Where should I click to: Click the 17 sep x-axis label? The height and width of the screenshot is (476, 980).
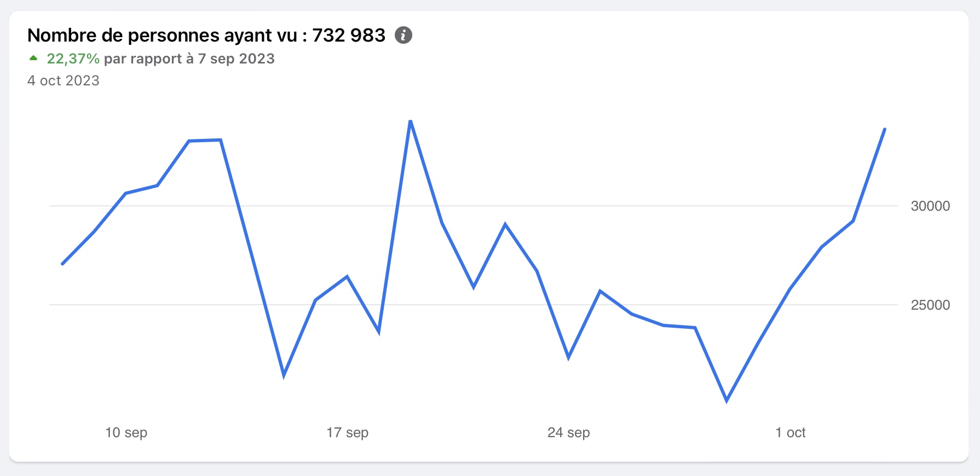pos(347,432)
